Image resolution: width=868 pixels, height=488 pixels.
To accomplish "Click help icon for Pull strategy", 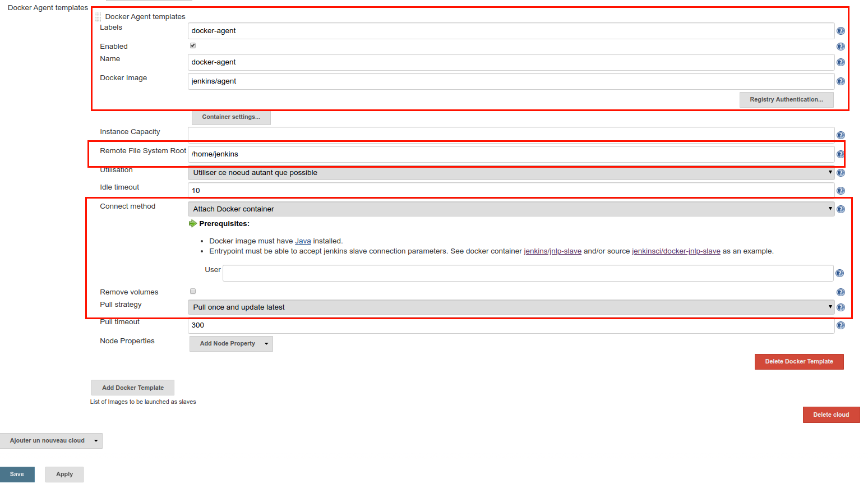I will pos(840,307).
